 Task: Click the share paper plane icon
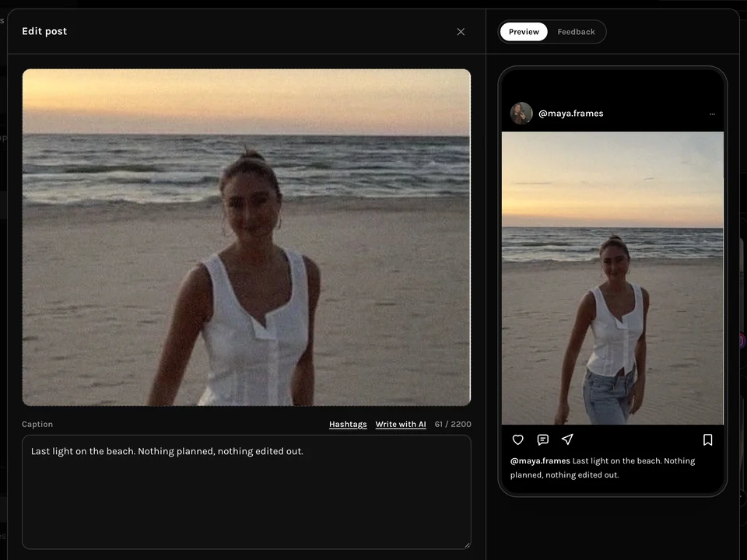pyautogui.click(x=567, y=439)
